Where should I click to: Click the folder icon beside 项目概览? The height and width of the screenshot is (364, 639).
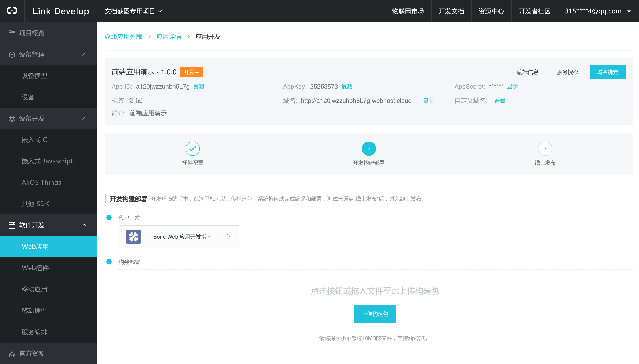12,33
